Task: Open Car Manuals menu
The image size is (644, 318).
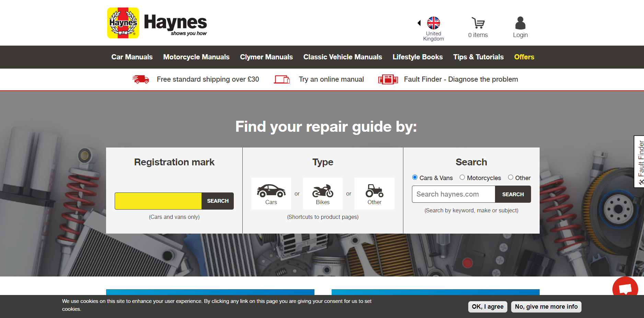Action: (132, 57)
